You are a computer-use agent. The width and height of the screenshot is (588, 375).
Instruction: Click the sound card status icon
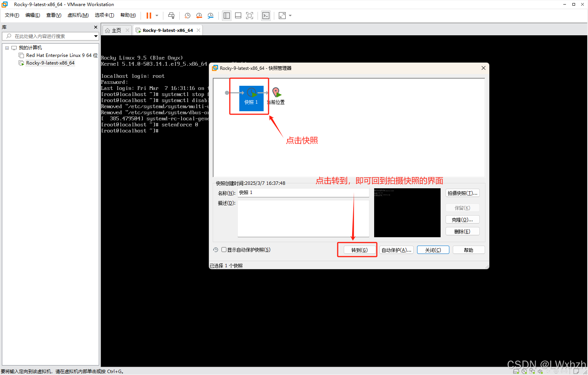540,372
